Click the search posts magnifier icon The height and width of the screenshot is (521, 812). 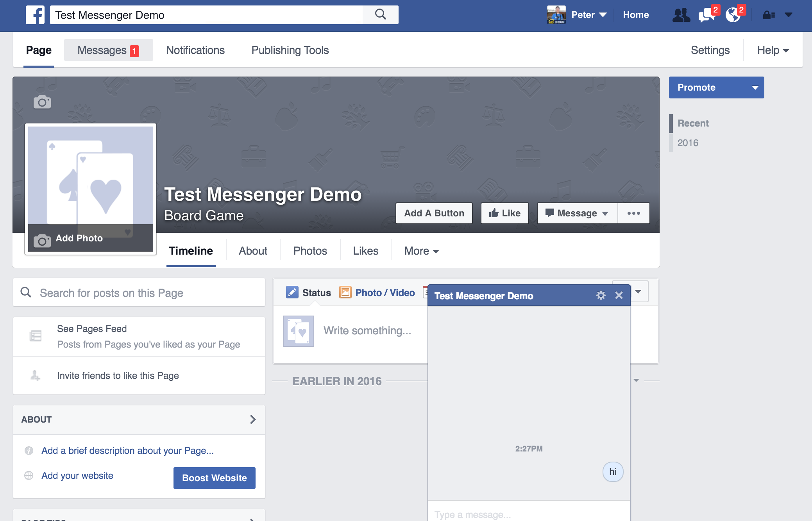pyautogui.click(x=26, y=292)
